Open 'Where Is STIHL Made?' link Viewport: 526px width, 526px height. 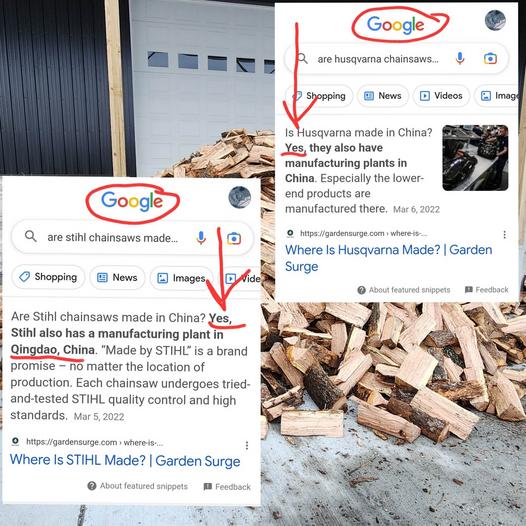point(125,460)
